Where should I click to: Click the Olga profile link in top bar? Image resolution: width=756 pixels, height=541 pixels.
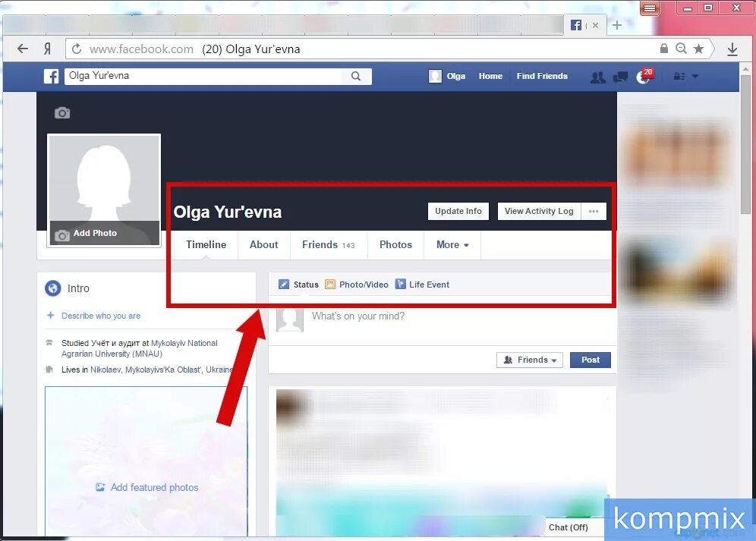447,76
